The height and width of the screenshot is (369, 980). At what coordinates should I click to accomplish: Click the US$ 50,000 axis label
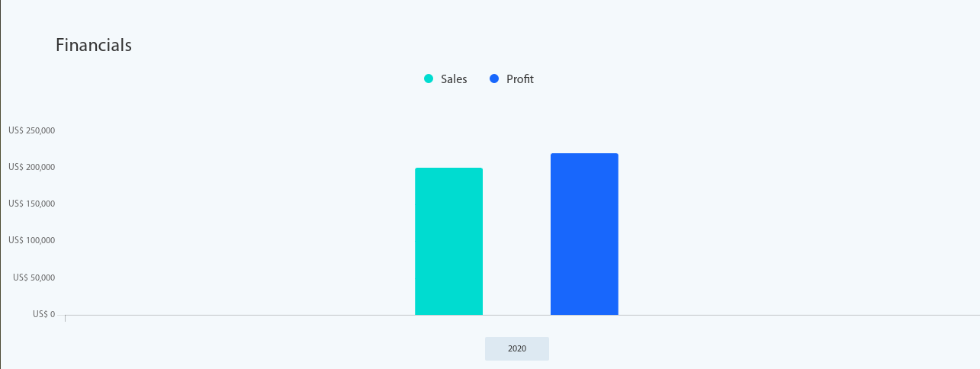point(34,278)
